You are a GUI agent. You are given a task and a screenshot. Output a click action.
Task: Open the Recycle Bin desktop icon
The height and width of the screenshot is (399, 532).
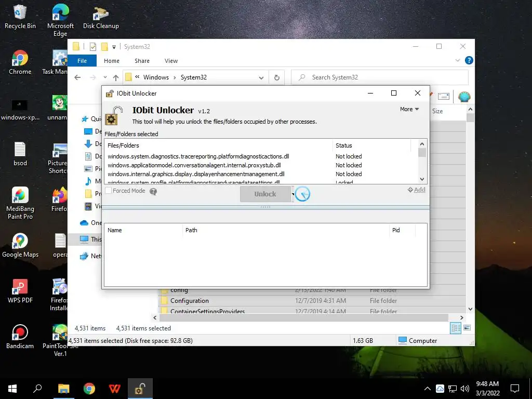pyautogui.click(x=20, y=17)
